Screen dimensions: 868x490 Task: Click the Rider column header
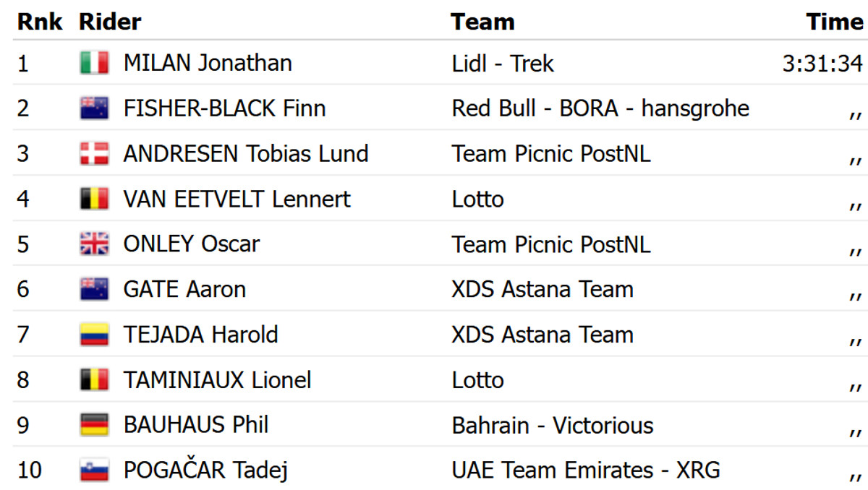point(110,22)
